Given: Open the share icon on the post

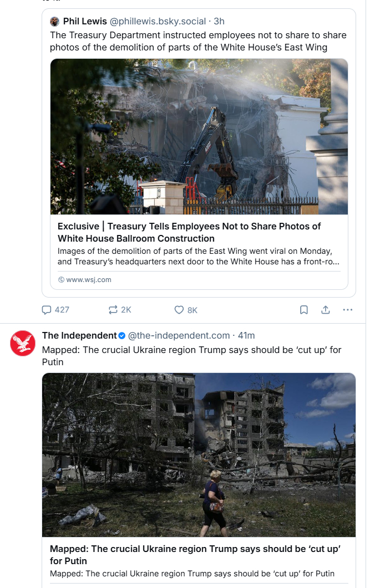Looking at the screenshot, I should 326,310.
